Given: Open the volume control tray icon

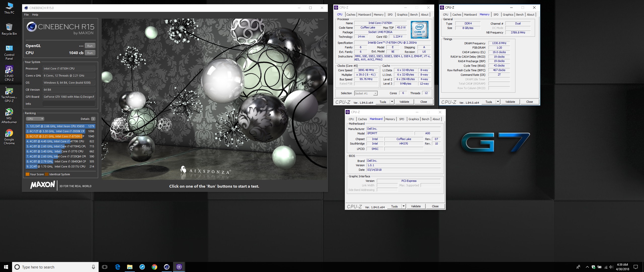Looking at the screenshot, I should (x=611, y=267).
